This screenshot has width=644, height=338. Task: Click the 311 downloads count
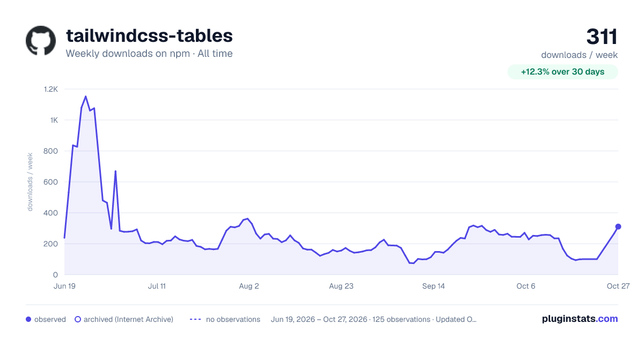(x=602, y=36)
